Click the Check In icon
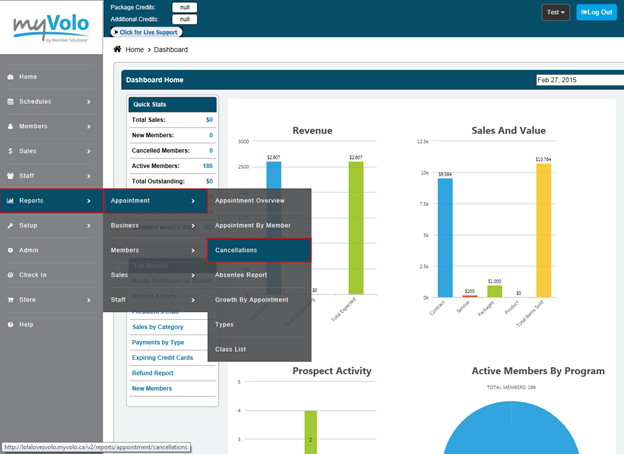624x454 pixels. pos(10,275)
